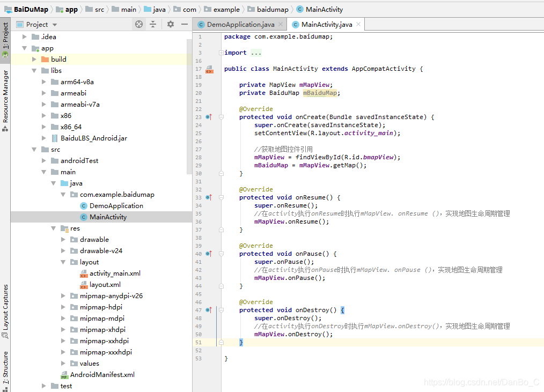This screenshot has width=544, height=392.
Task: Click override gutter icon at onDestroy line 47
Action: pyautogui.click(x=209, y=310)
